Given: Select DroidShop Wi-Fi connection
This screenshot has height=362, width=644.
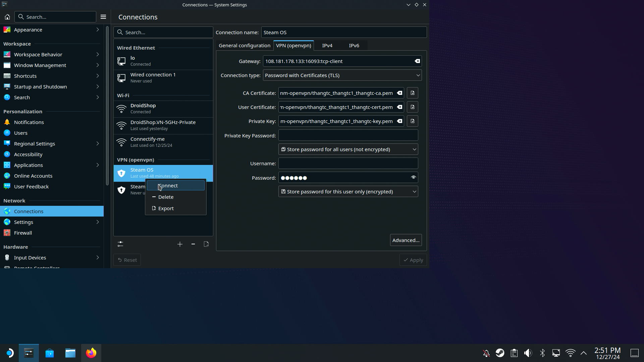Looking at the screenshot, I should [163, 109].
